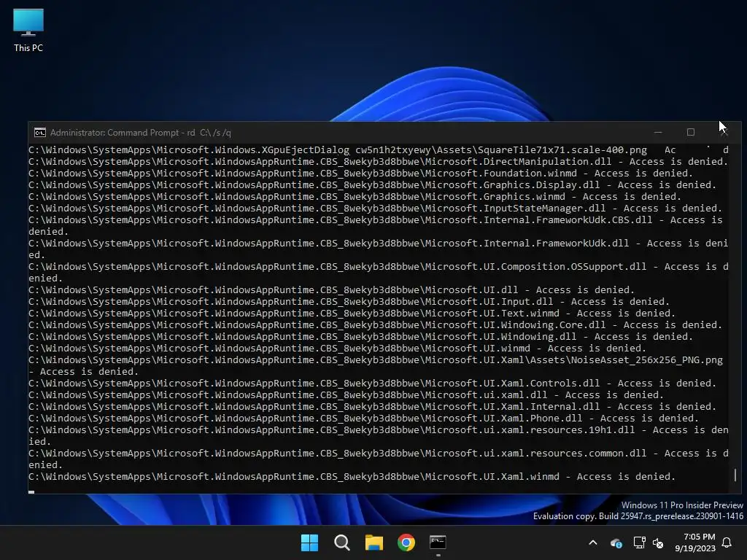This screenshot has width=747, height=560.
Task: Open the 7:05 PM clock and calendar
Action: [x=695, y=542]
